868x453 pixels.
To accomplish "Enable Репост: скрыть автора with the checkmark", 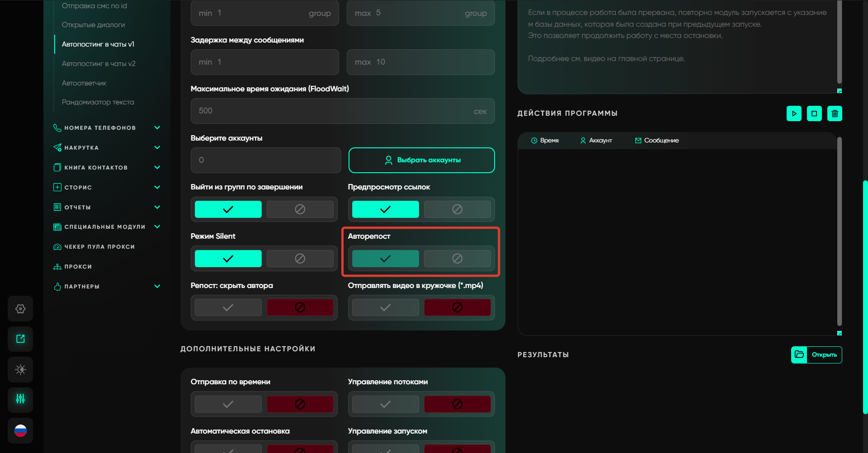I will pos(228,307).
